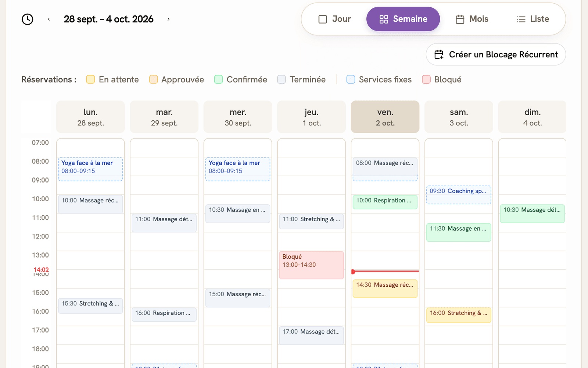Open Sunday's 10:30 Massage dét... event
Viewport: 588px width, 368px height.
pyautogui.click(x=532, y=213)
